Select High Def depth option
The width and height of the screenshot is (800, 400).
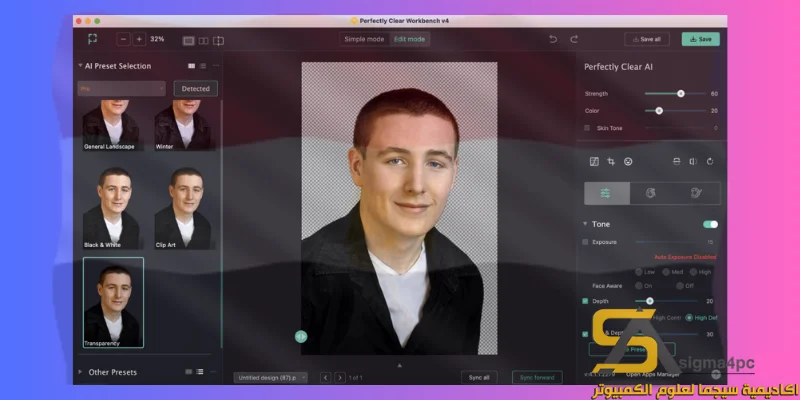tap(689, 317)
